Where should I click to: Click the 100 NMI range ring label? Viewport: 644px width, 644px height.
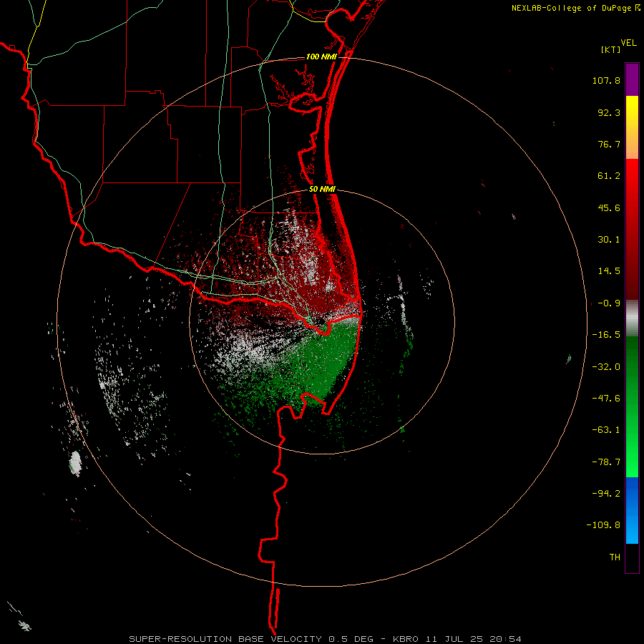[321, 57]
